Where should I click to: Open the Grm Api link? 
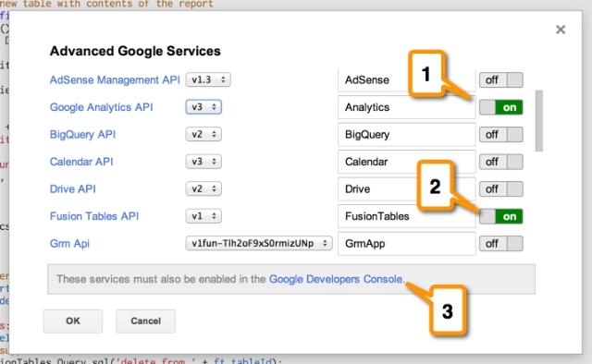pos(69,243)
